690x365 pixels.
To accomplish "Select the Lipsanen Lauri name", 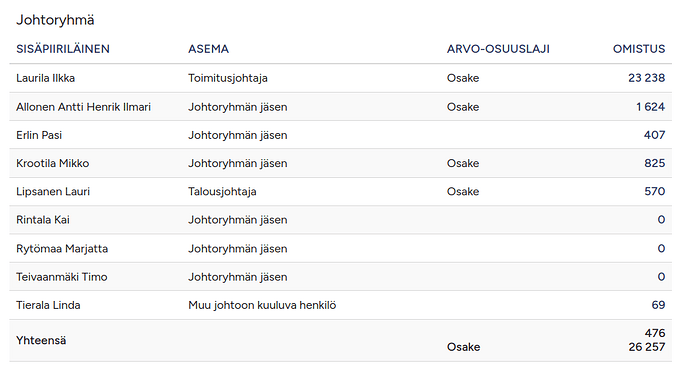I will click(x=53, y=192).
